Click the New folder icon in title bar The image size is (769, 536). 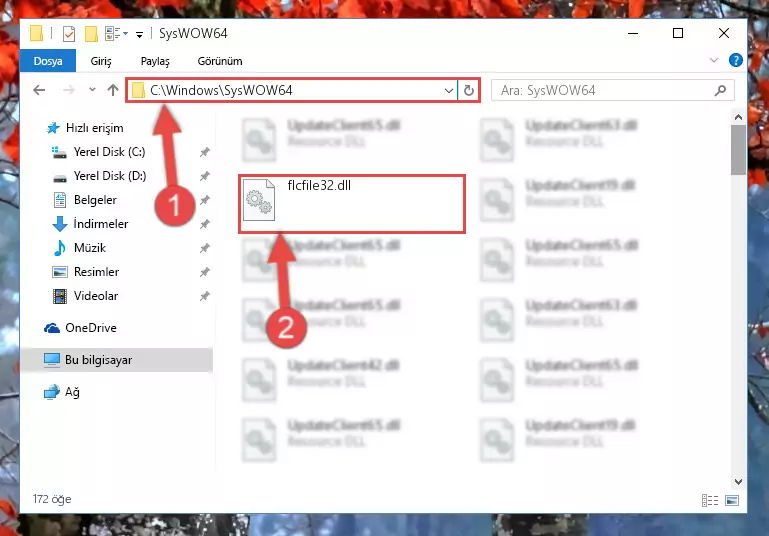coord(91,34)
